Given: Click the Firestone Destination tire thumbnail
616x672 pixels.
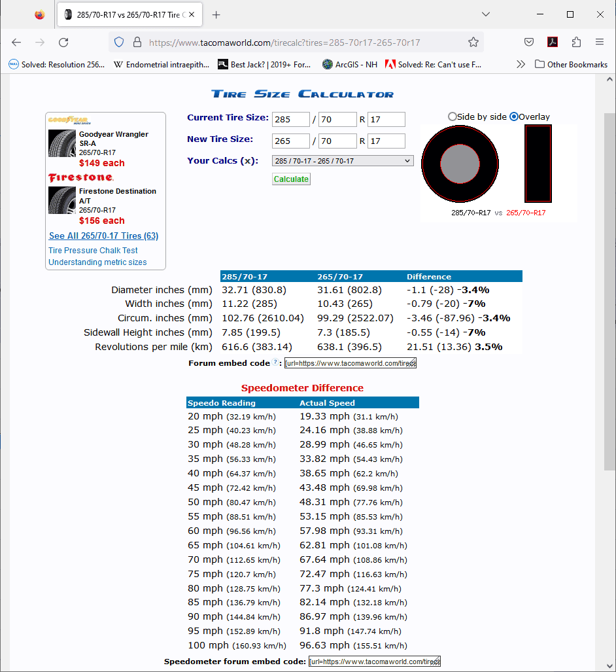Looking at the screenshot, I should (62, 200).
